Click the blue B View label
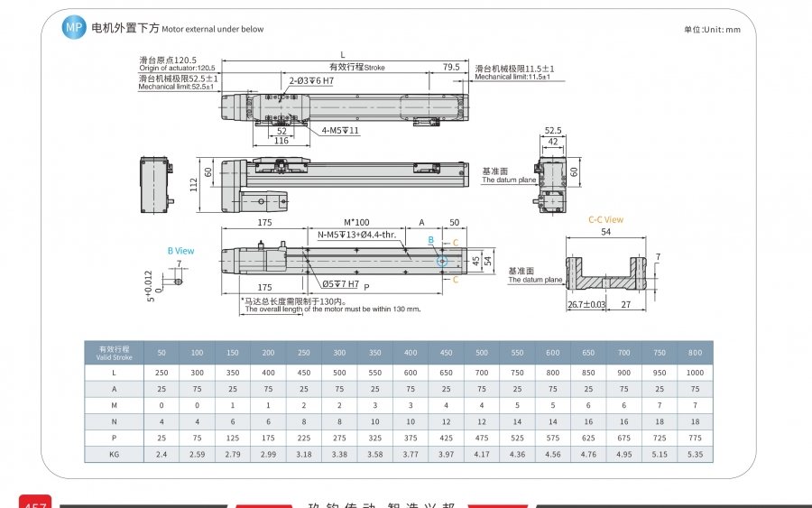 tap(180, 251)
